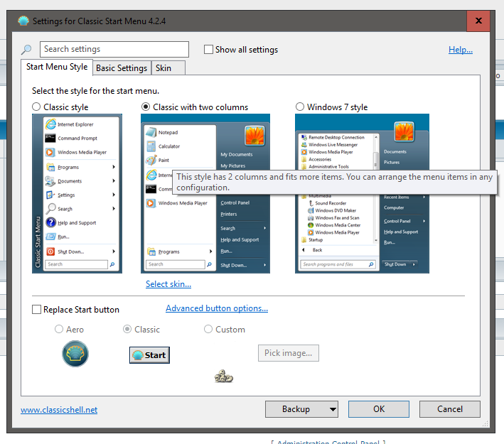Screen dimensions: 504x444
Task: Visit www.classicshell.net link
Action: point(59,410)
